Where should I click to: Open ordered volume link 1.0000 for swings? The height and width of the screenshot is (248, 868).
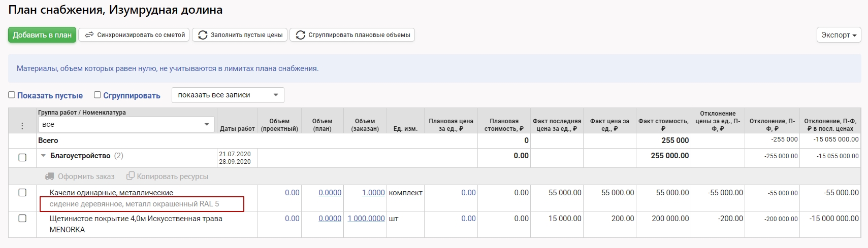click(x=373, y=193)
